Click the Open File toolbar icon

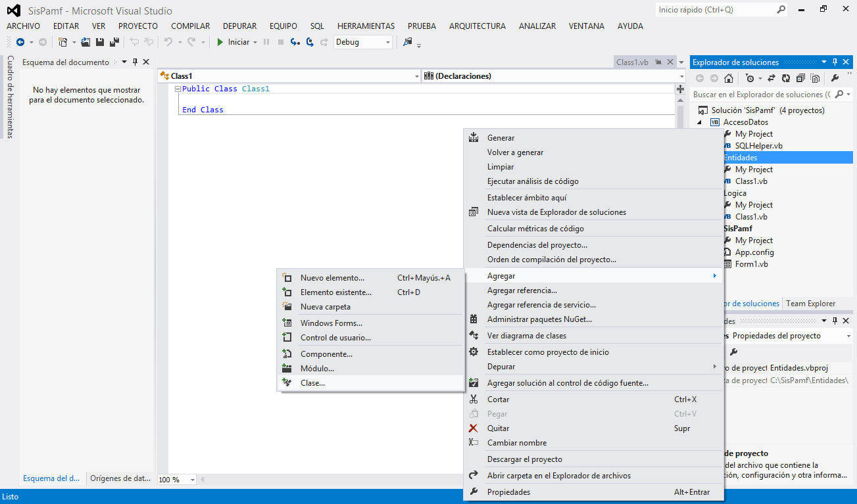(86, 42)
